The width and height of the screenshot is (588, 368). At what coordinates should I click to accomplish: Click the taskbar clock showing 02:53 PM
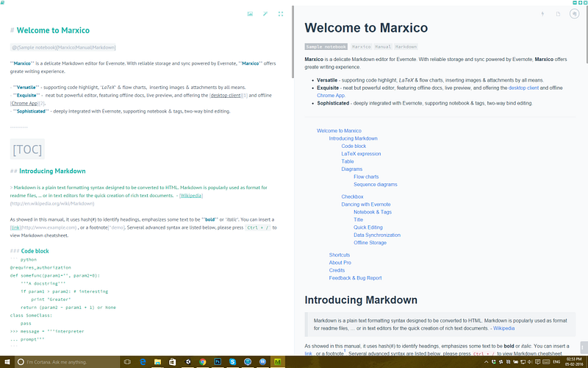[574, 362]
